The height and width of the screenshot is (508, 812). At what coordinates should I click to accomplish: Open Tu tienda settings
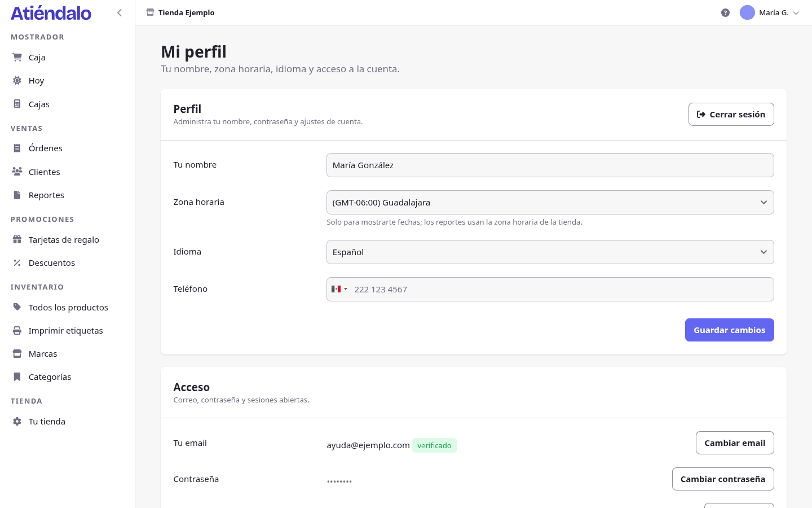68,422
